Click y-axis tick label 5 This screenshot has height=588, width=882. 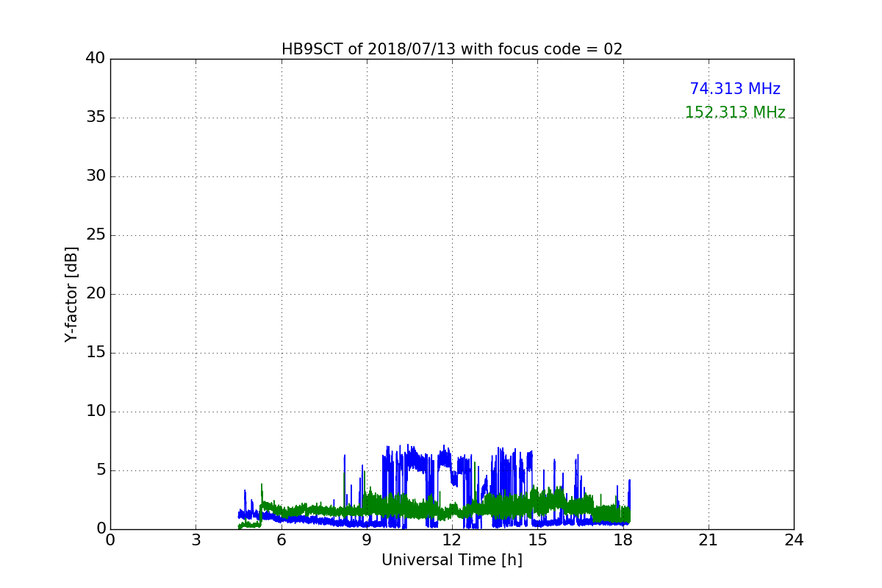[101, 470]
